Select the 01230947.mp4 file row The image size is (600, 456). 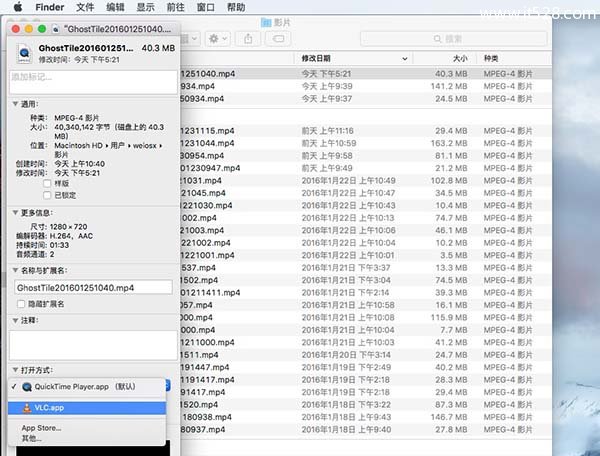366,168
